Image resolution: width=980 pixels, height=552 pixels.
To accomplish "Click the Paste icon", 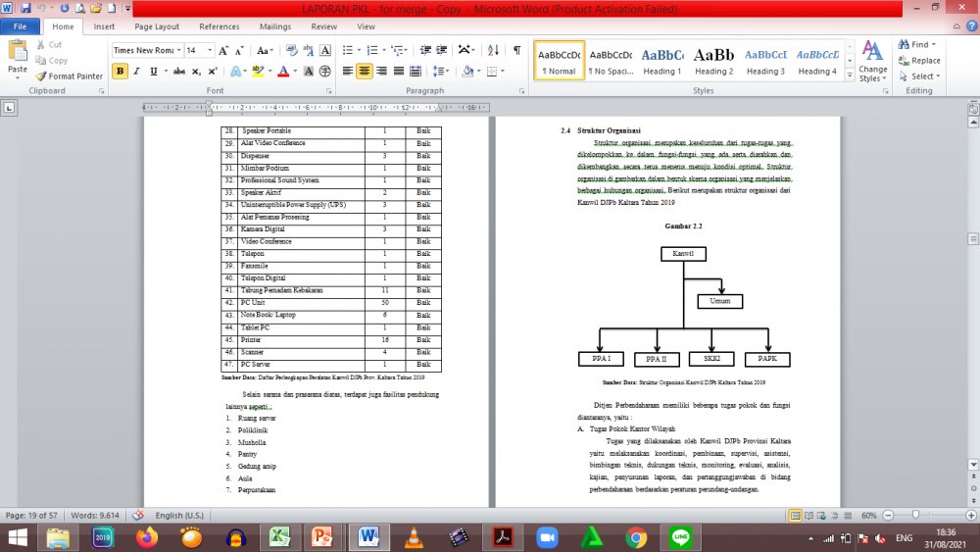I will tap(18, 51).
